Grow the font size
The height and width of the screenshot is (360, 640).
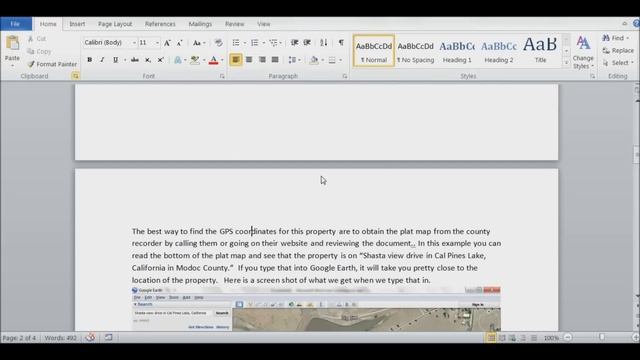click(x=167, y=42)
